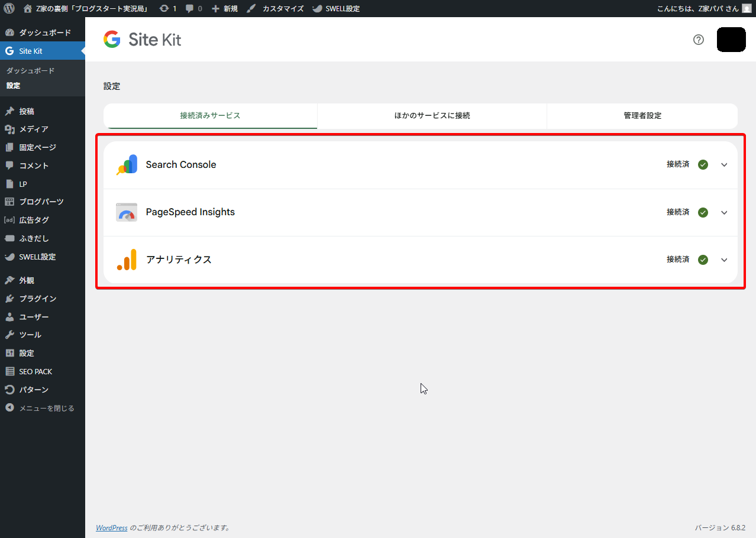This screenshot has width=756, height=538.
Task: Open the updates icon showing 1
Action: point(164,9)
